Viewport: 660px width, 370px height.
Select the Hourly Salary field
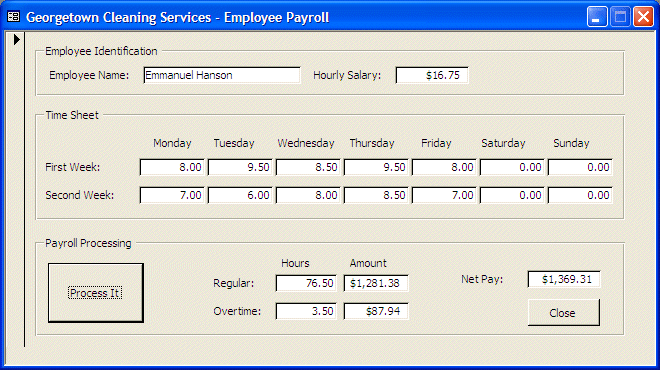point(432,75)
